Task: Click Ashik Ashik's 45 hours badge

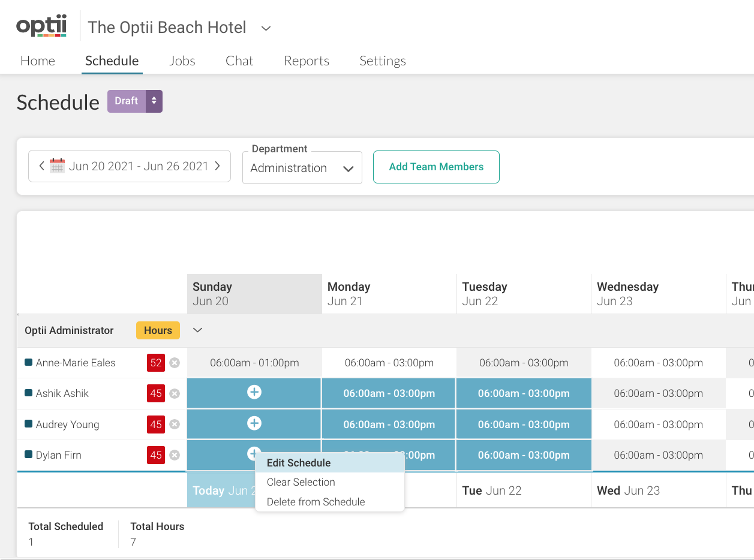Action: click(x=156, y=393)
